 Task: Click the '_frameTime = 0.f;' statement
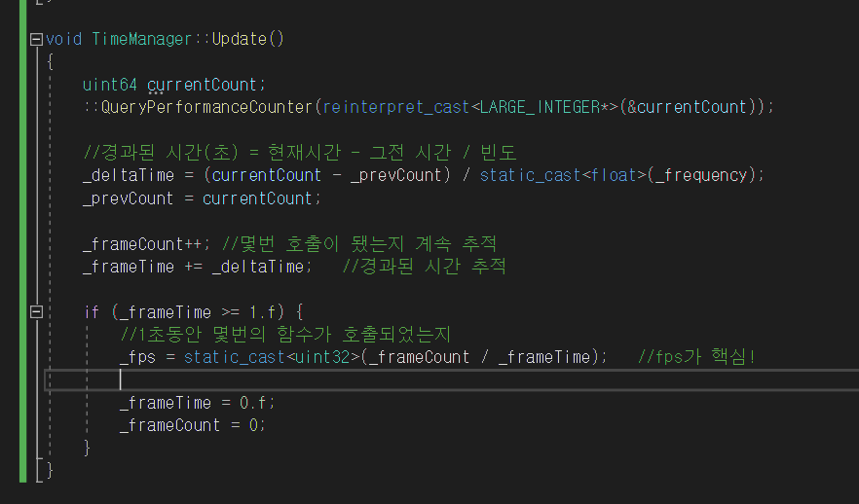(197, 403)
